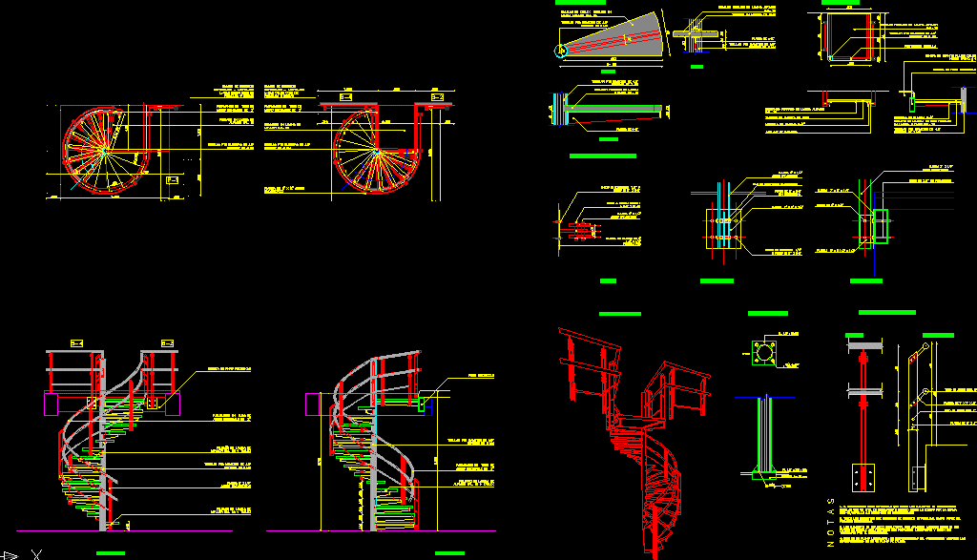This screenshot has width=977, height=560.
Task: Select the green square base plate with circle
Action: 764,353
